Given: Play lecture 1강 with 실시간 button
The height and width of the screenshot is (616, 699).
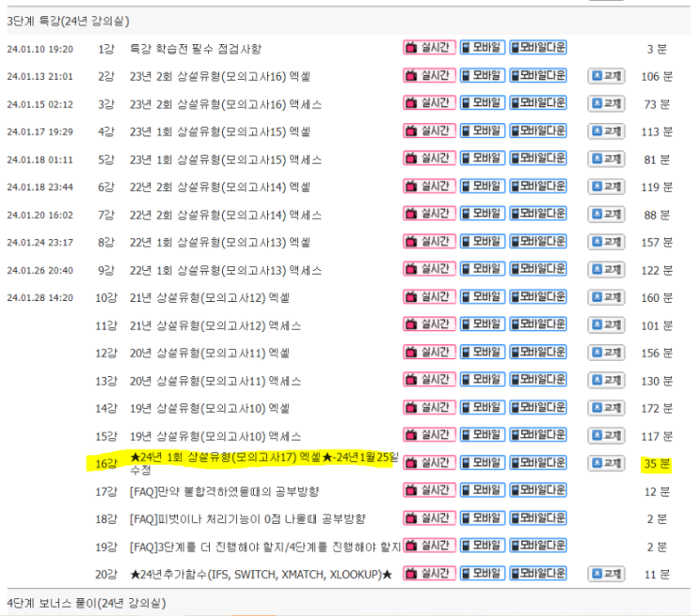Looking at the screenshot, I should [429, 47].
